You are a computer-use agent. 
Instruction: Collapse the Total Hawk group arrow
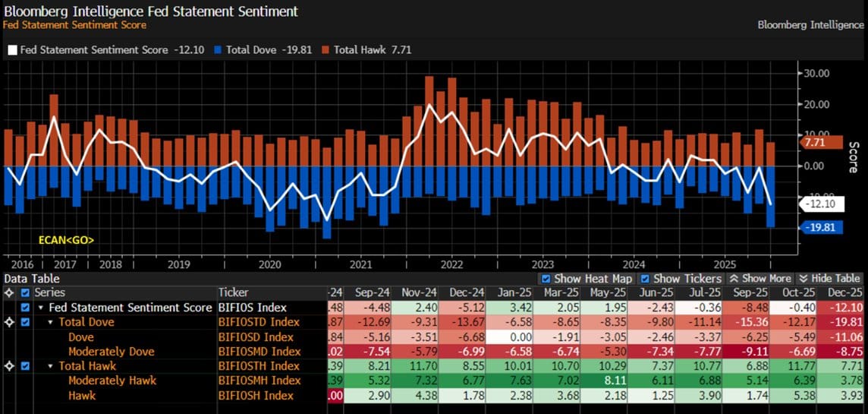pyautogui.click(x=51, y=366)
